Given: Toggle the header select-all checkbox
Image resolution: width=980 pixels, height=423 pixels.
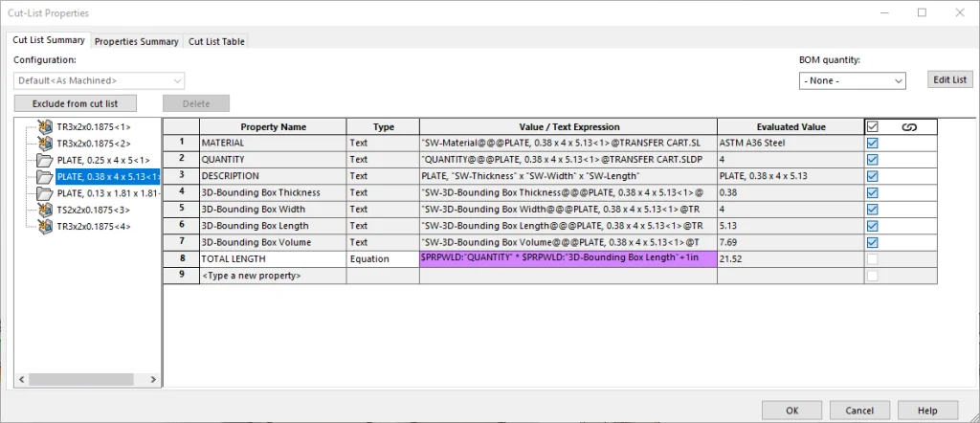Looking at the screenshot, I should click(x=873, y=127).
